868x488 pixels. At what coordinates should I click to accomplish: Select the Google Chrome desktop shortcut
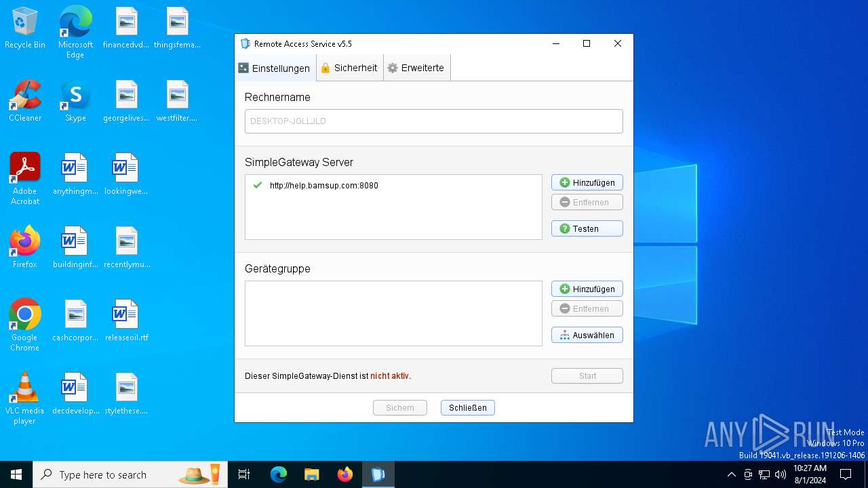point(25,325)
